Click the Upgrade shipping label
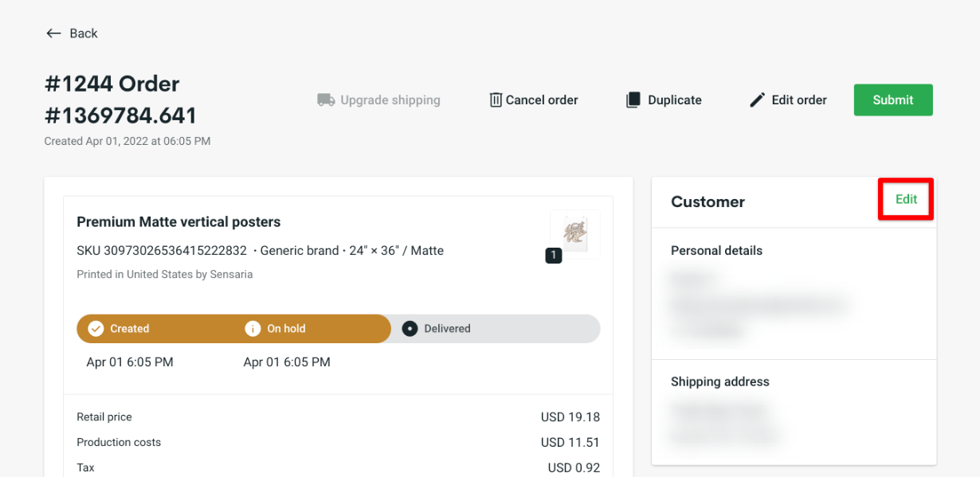980x477 pixels. (x=390, y=100)
